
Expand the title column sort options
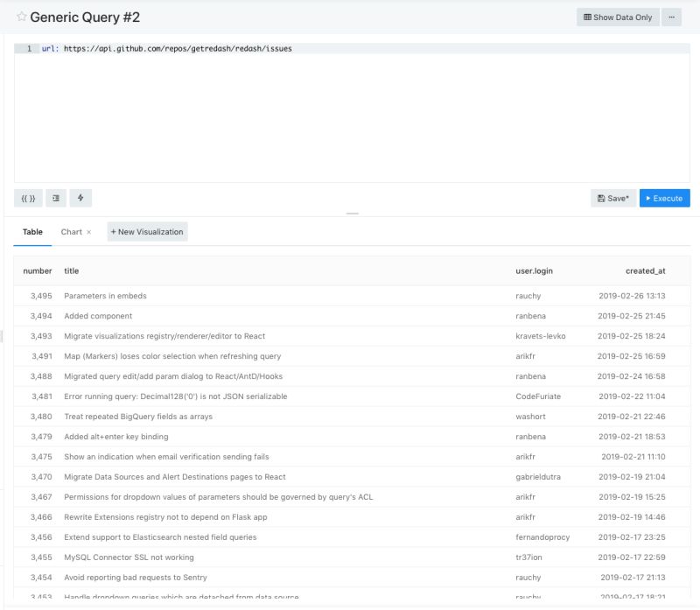click(x=73, y=270)
